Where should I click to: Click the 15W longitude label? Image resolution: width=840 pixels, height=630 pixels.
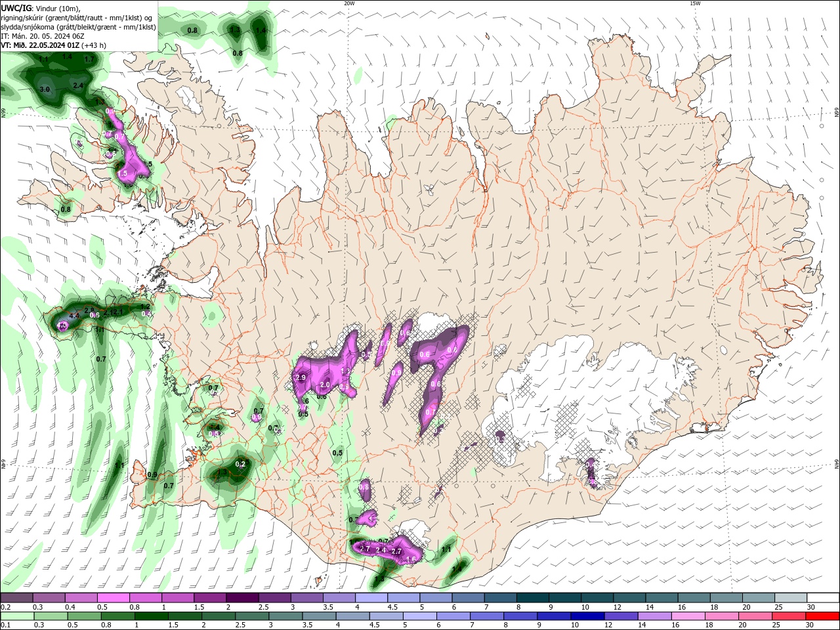point(695,3)
